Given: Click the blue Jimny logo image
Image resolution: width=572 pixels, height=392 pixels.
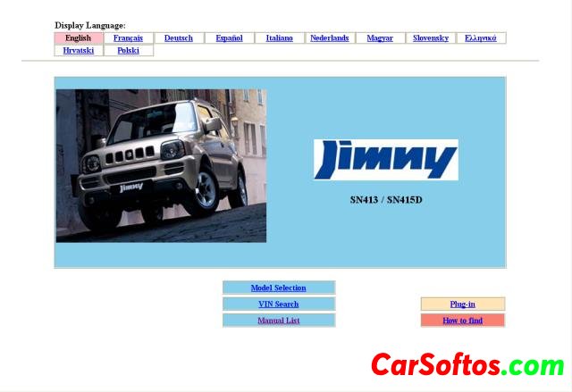Looking at the screenshot, I should (x=385, y=160).
